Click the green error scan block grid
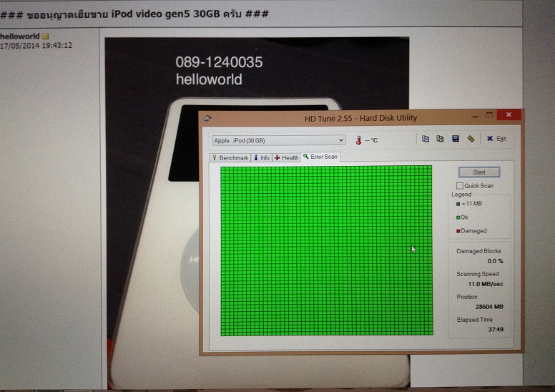Viewport: 555px width, 392px height. pos(326,250)
